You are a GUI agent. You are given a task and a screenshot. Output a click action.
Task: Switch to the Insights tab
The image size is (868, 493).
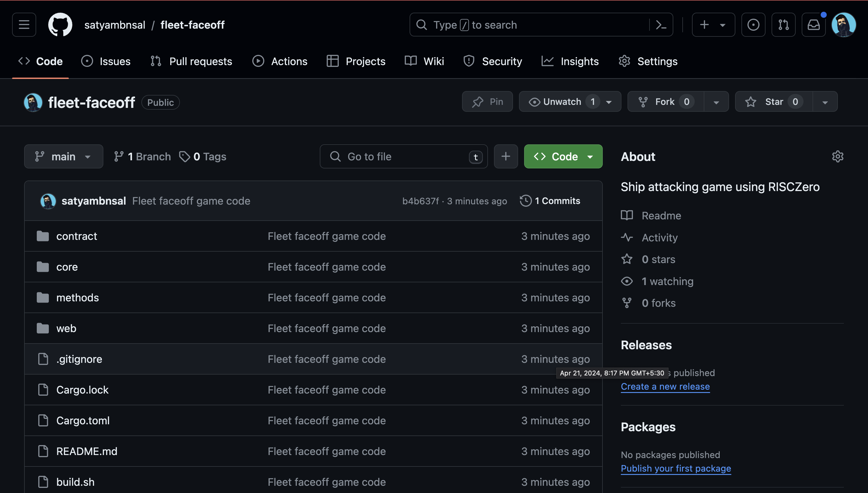(570, 61)
